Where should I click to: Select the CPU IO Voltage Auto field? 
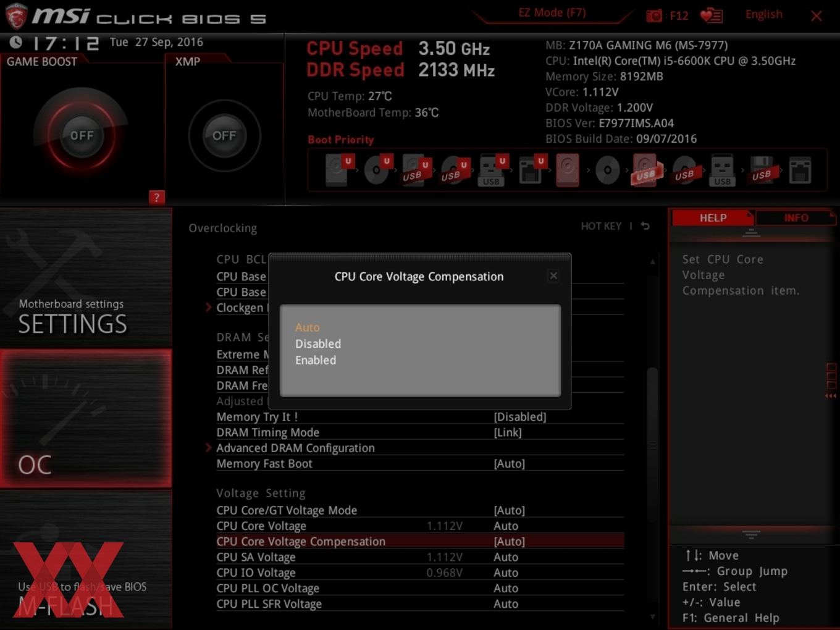click(506, 573)
